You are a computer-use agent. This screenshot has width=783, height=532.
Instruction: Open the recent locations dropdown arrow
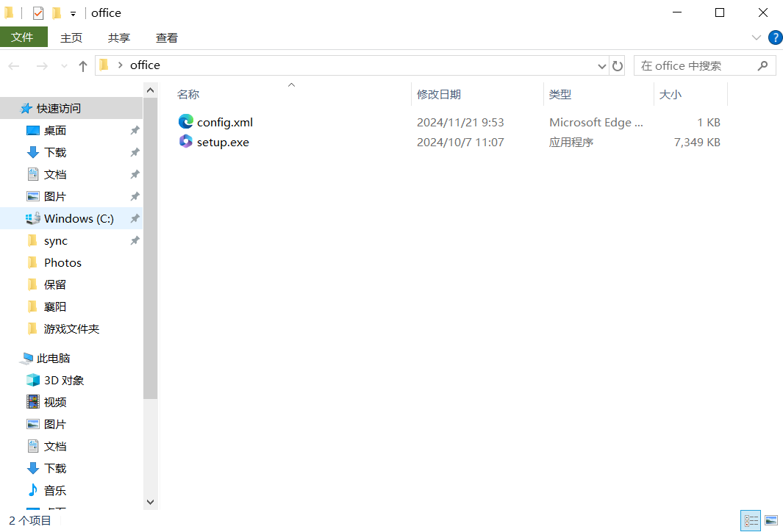coord(64,66)
